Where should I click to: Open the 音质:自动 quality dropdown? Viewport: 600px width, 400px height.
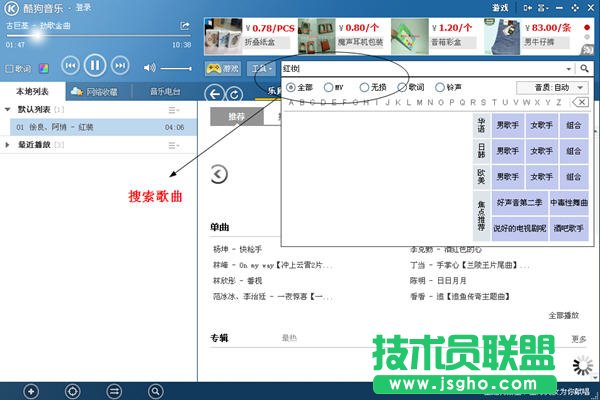552,88
